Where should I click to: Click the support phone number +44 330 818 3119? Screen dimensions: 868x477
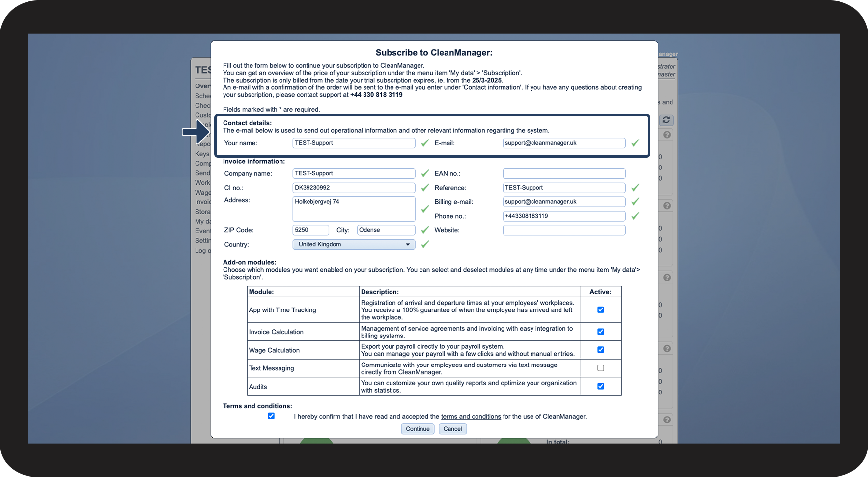pyautogui.click(x=376, y=95)
